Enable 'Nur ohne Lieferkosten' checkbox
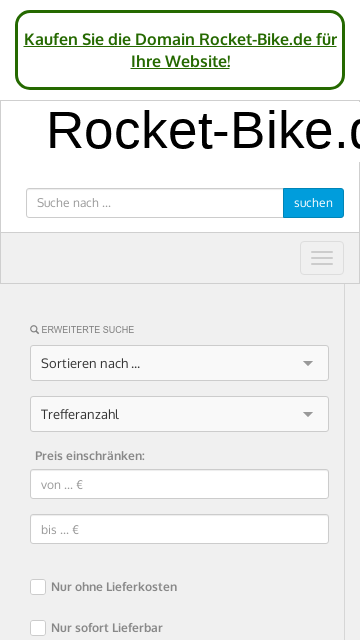 click(x=38, y=587)
